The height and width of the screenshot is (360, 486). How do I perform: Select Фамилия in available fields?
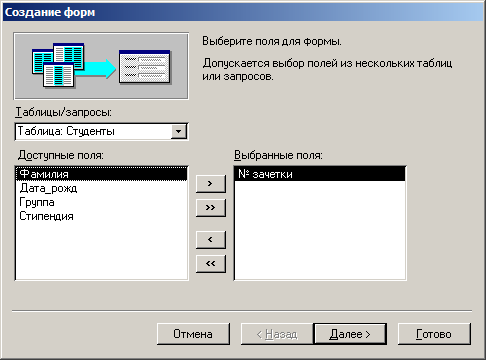click(101, 174)
